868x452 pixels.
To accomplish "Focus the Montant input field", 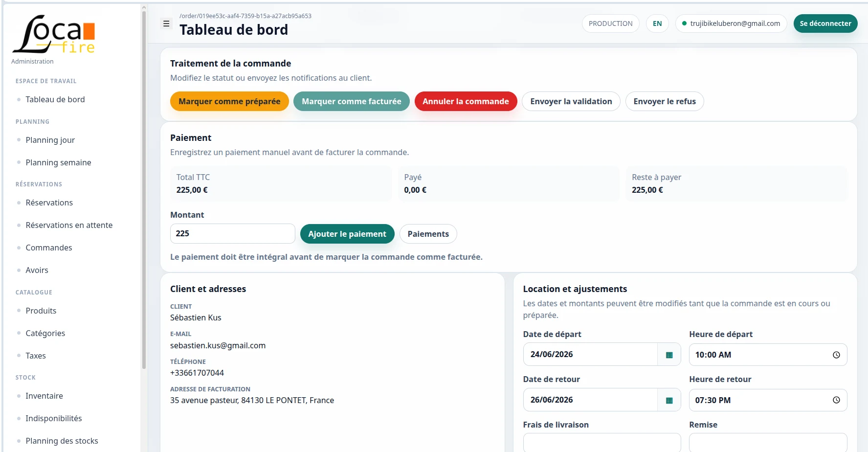I will 233,233.
